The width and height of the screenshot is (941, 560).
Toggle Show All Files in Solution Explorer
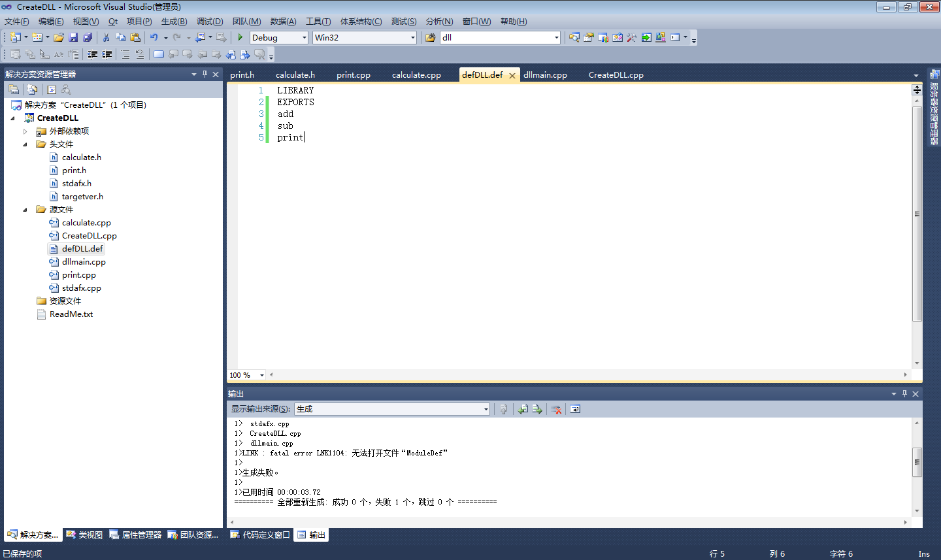click(33, 90)
